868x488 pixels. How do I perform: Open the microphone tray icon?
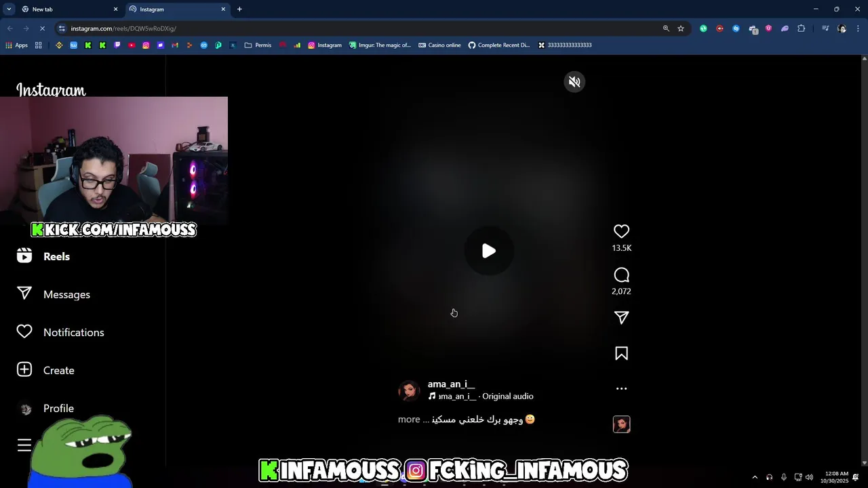point(783,477)
